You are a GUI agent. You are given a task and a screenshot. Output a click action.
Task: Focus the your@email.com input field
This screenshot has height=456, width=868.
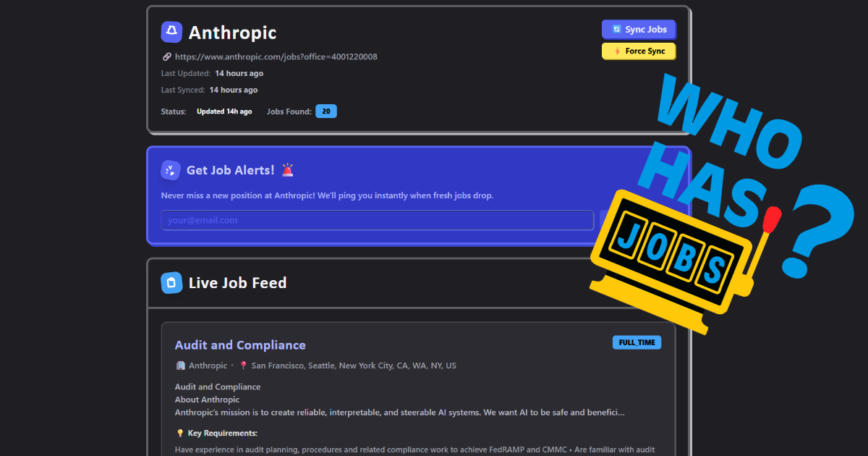(377, 220)
